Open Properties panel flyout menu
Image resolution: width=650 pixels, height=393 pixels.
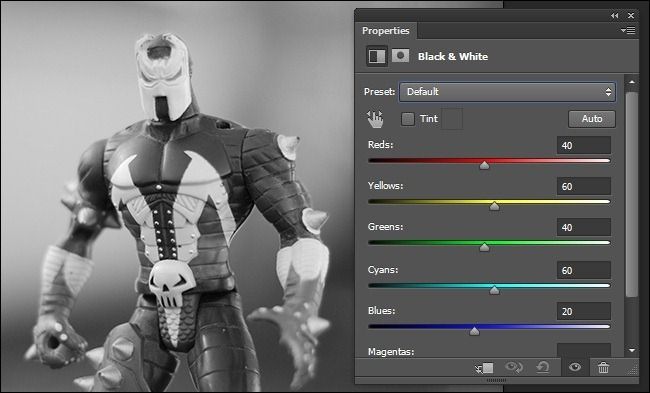point(628,30)
